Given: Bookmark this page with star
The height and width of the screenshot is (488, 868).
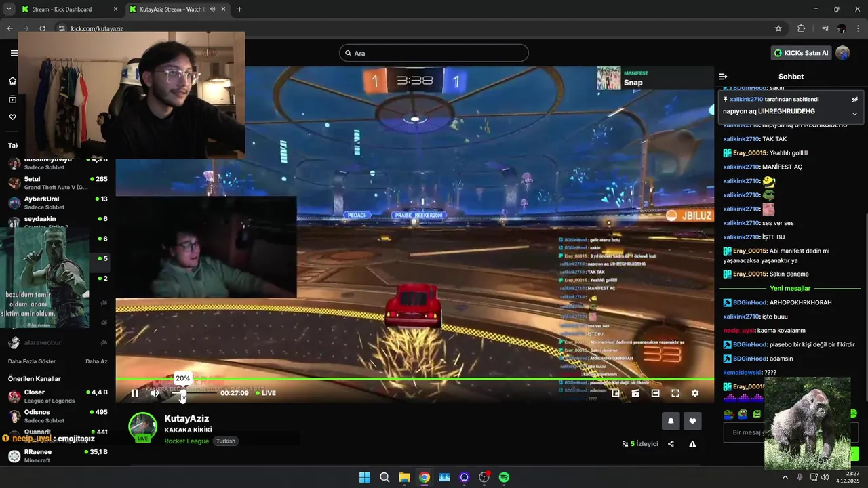Looking at the screenshot, I should coord(778,28).
